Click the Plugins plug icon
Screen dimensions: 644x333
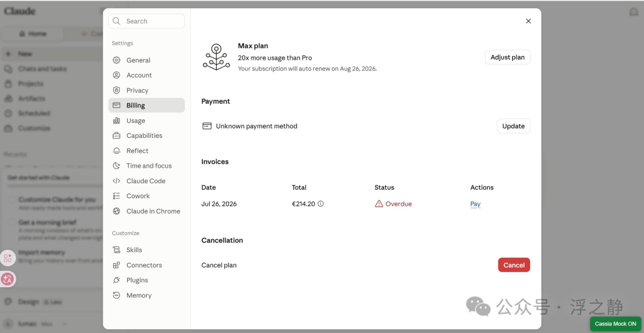(117, 280)
